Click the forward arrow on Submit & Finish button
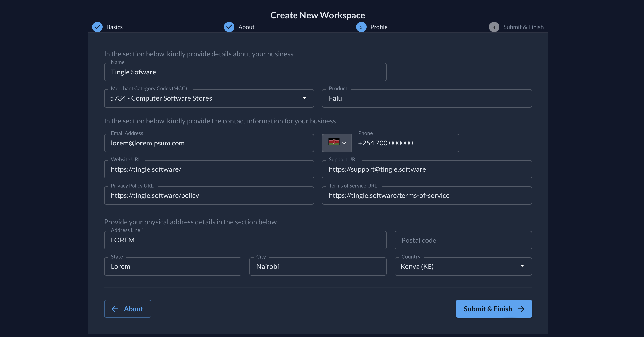Screen dimensions: 644x337 coord(521,309)
